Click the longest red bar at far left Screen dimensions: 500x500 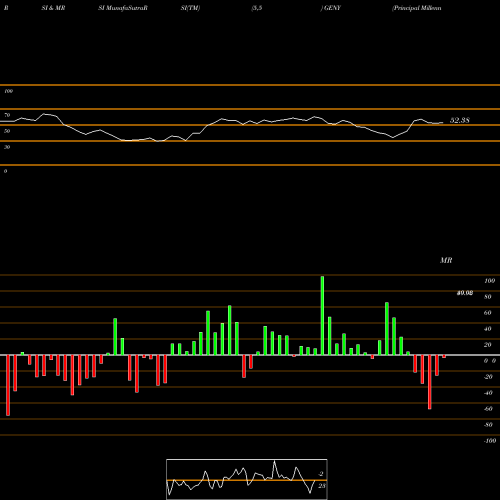[8, 385]
